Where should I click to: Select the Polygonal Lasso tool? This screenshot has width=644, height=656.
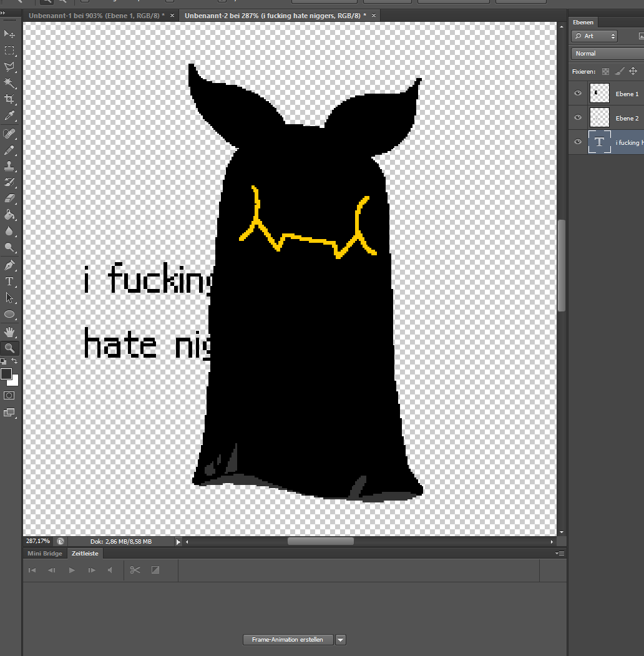[x=9, y=67]
